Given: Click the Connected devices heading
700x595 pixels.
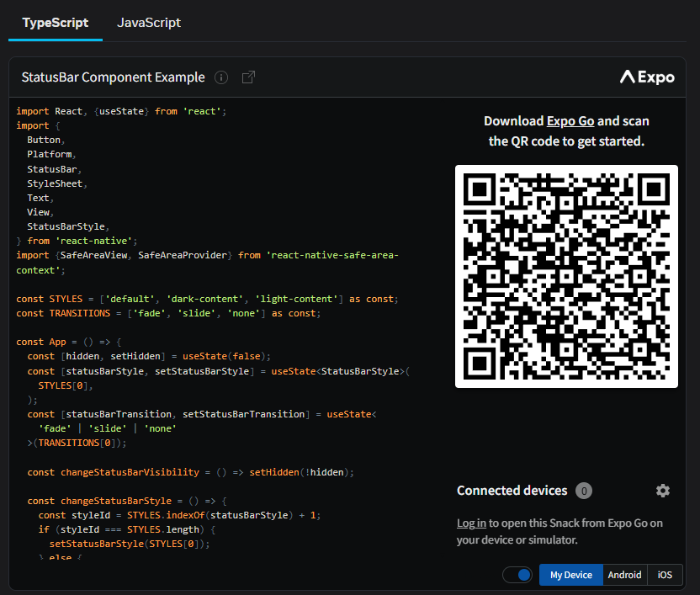Looking at the screenshot, I should pos(512,491).
